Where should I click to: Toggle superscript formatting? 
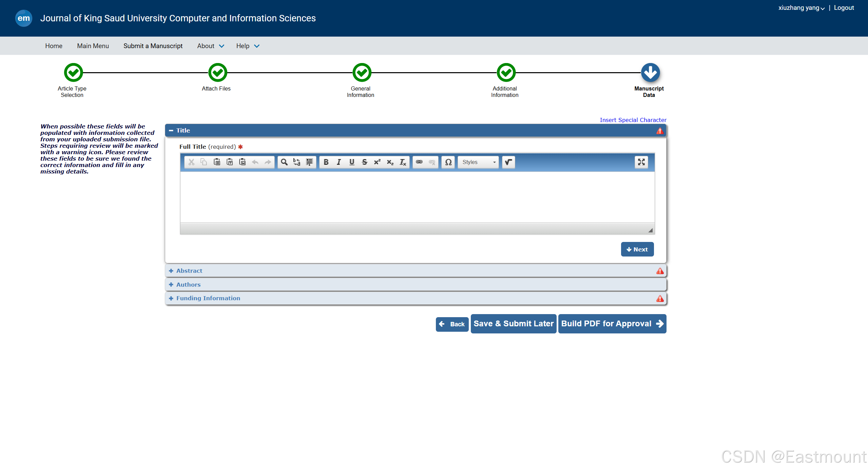pyautogui.click(x=377, y=162)
